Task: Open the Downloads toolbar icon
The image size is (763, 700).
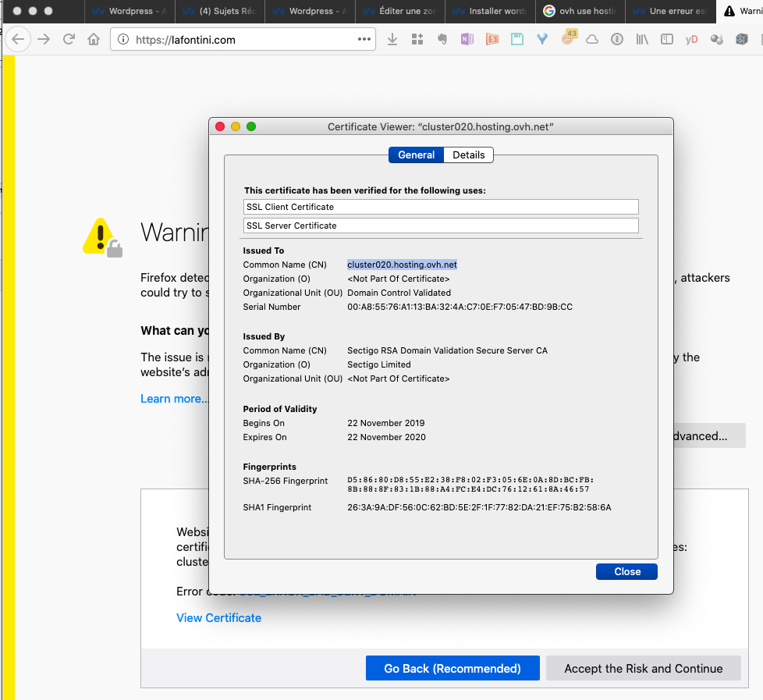Action: [392, 40]
